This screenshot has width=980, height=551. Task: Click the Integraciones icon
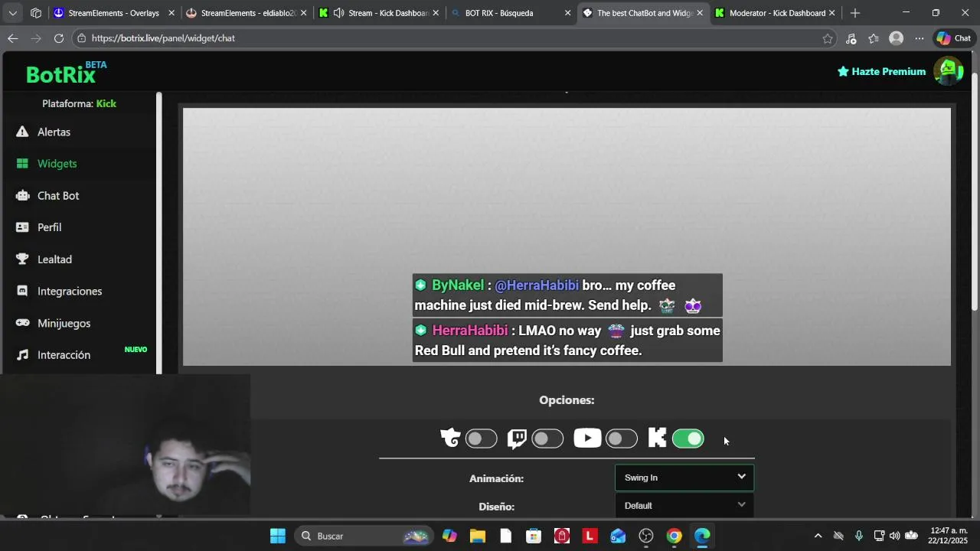[x=22, y=292]
